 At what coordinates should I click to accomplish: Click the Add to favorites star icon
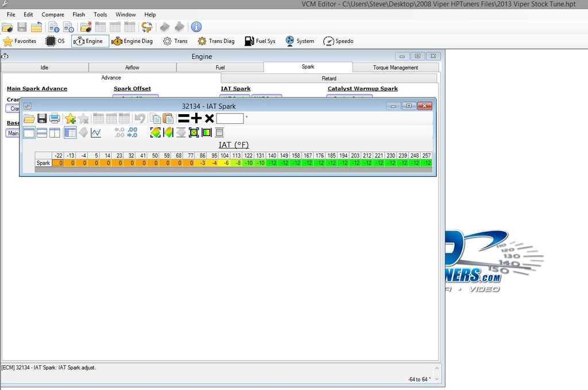(x=70, y=119)
